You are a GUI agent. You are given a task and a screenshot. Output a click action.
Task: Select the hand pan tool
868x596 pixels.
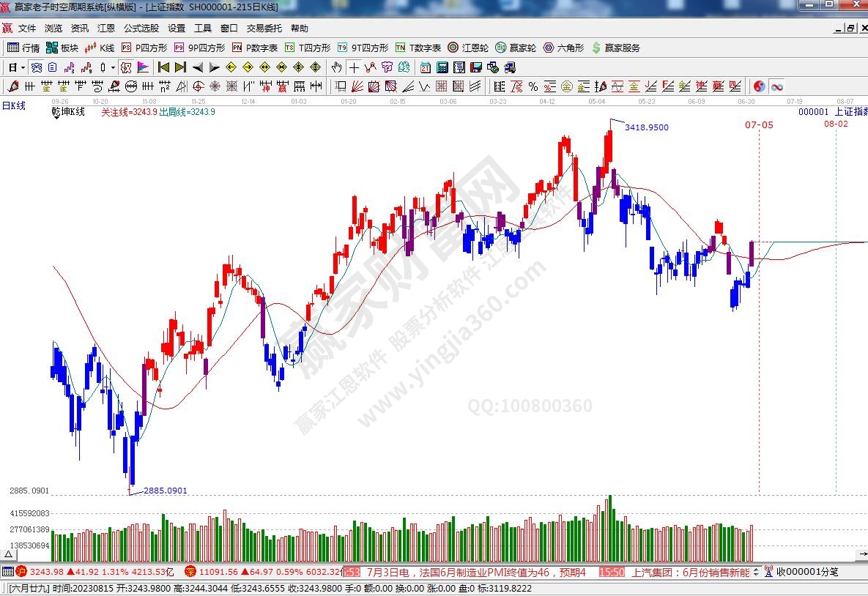pos(336,67)
